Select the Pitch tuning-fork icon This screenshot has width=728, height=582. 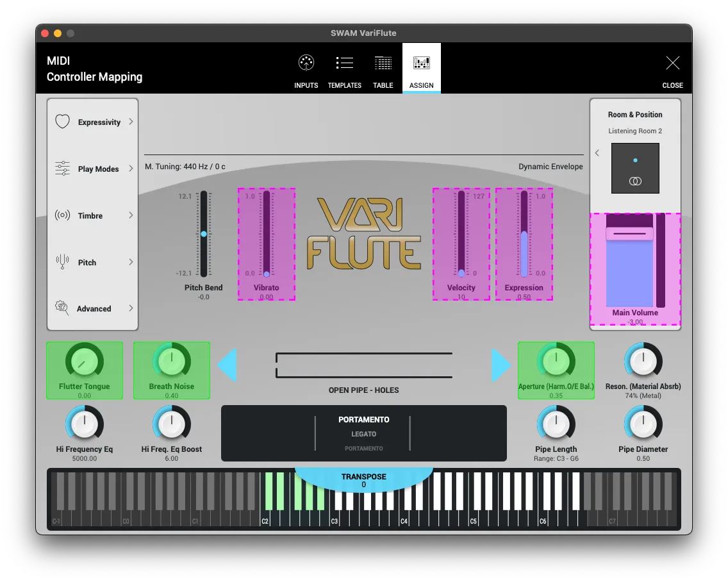(x=62, y=262)
